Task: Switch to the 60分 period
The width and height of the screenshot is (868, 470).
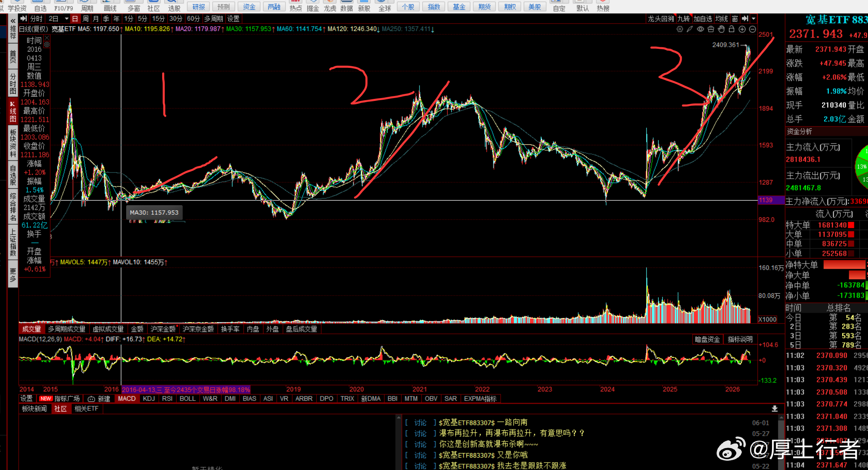Action: 193,19
